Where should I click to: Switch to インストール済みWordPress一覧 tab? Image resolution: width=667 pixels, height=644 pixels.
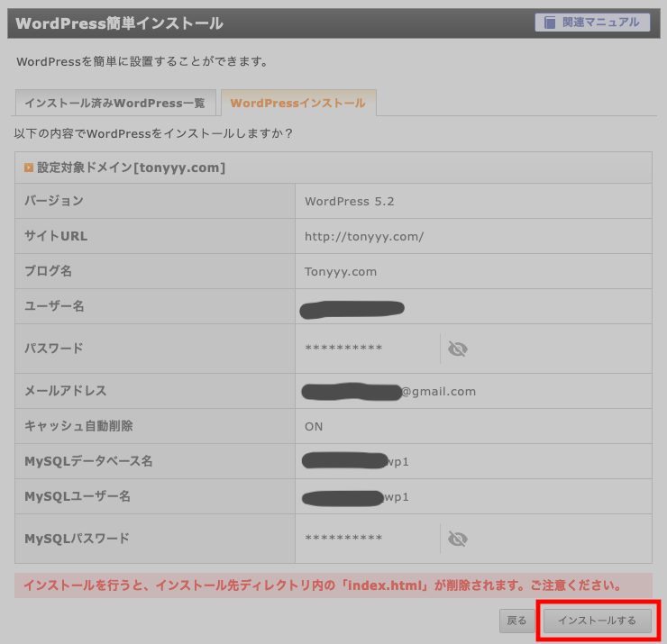(115, 103)
